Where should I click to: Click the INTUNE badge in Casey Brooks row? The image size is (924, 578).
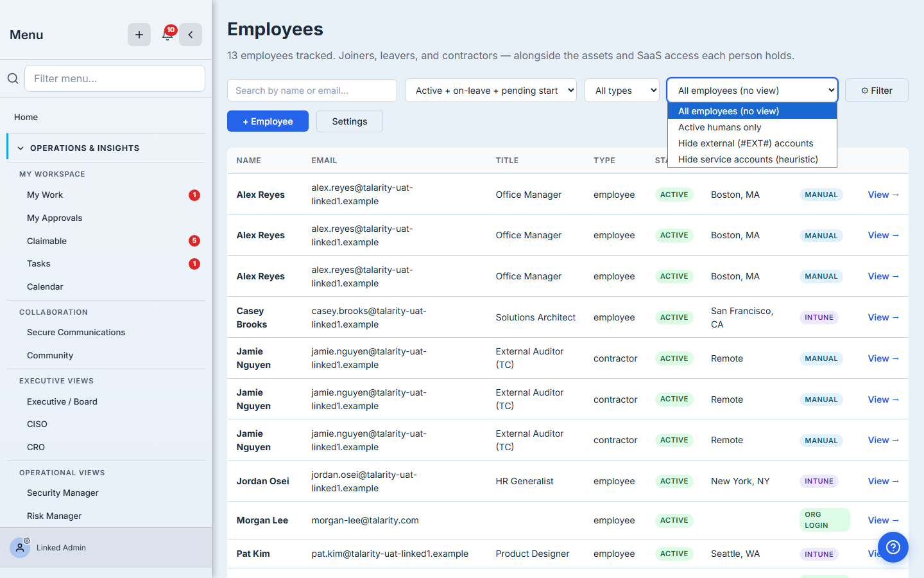[x=819, y=317]
